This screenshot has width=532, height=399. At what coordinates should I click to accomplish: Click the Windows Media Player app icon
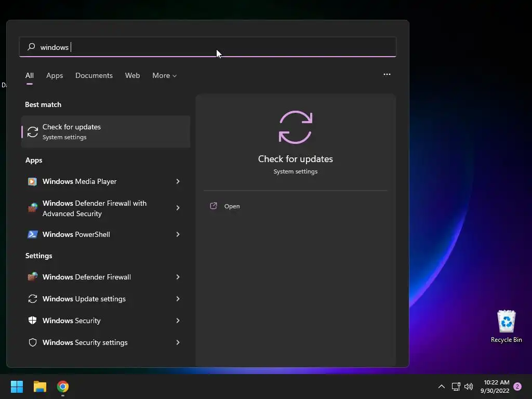coord(33,181)
